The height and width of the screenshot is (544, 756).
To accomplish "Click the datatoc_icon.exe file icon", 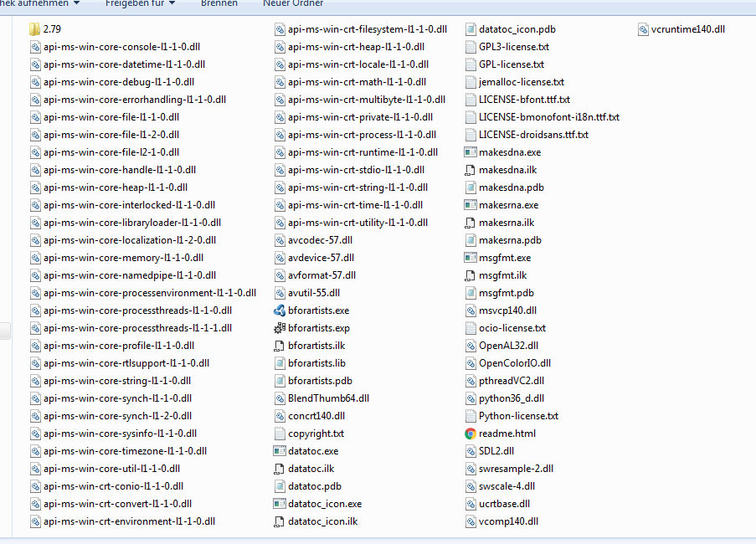I will 280,504.
